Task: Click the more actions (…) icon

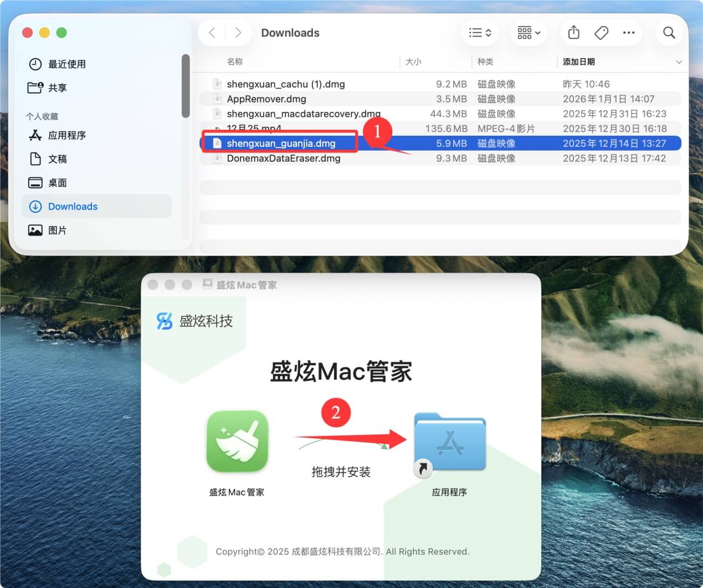Action: (628, 33)
